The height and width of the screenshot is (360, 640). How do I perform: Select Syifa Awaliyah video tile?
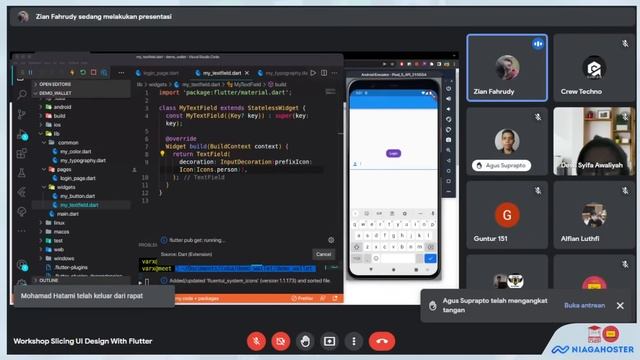pyautogui.click(x=594, y=141)
